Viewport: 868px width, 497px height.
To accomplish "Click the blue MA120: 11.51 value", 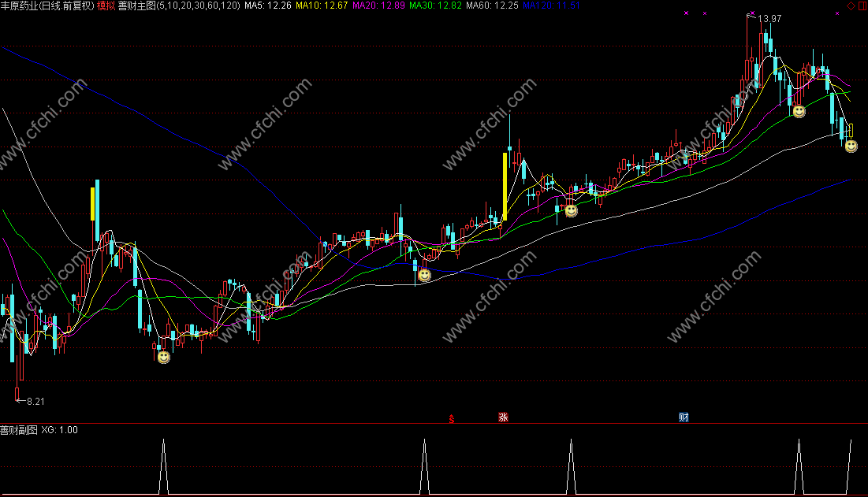I will (551, 6).
